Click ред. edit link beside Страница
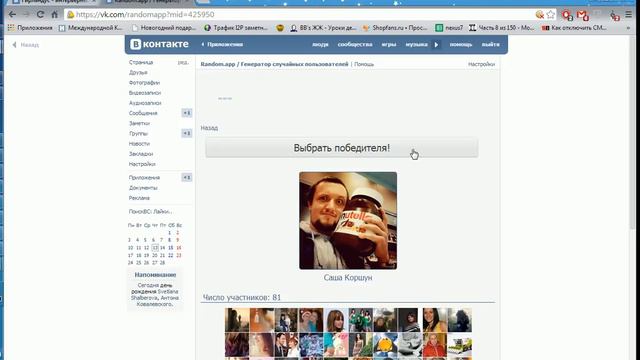 (x=183, y=62)
